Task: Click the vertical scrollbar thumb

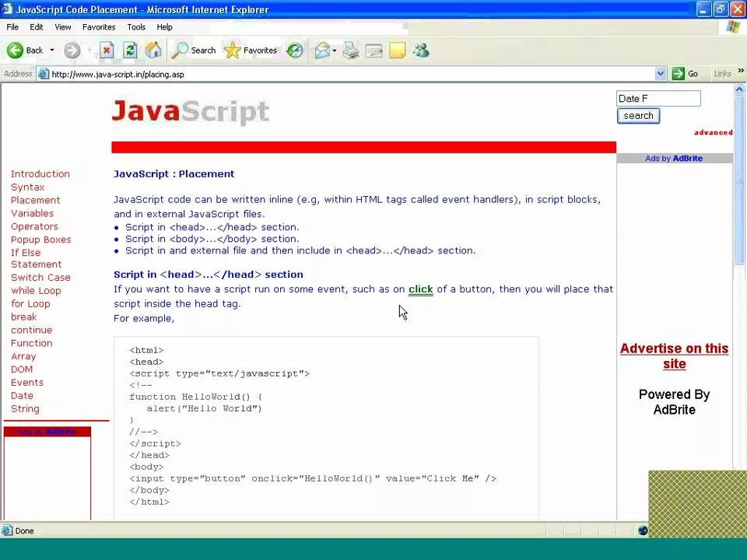Action: [x=739, y=180]
